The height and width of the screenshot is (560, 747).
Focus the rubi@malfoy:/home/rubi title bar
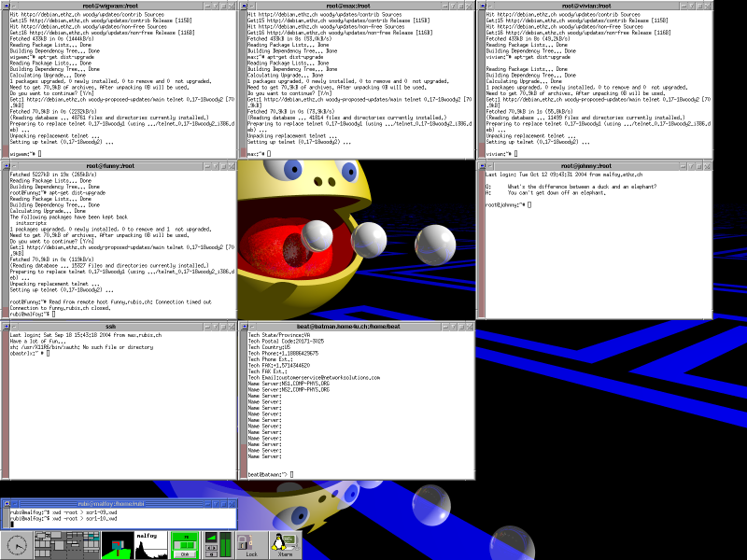click(110, 504)
